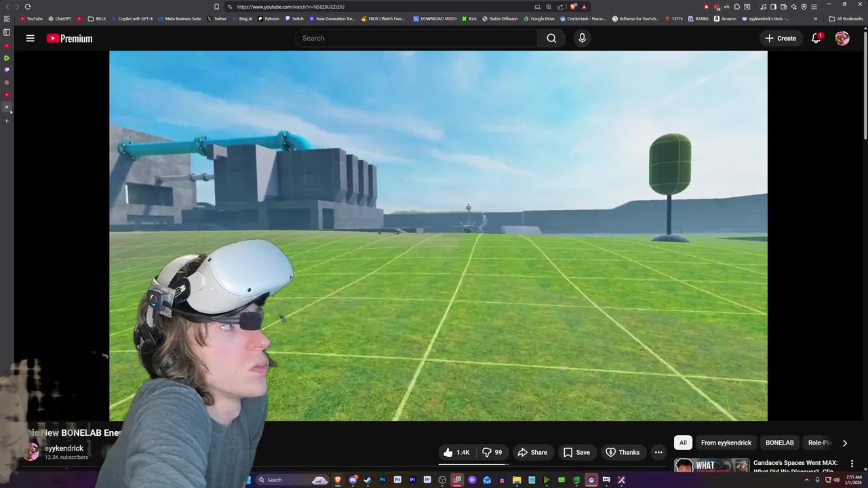Screen dimensions: 868x488
Task: Send Thanks to the creator
Action: 623,452
